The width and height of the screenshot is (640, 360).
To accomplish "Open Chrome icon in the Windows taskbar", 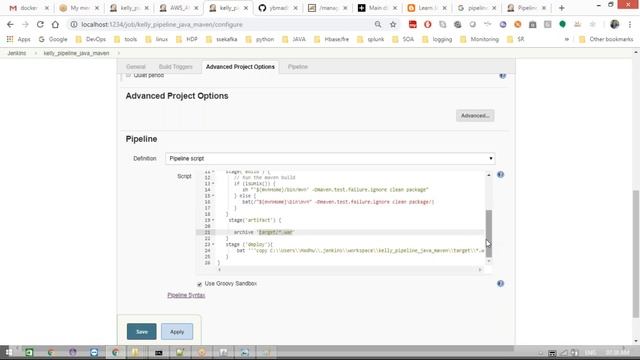I will pos(115,352).
